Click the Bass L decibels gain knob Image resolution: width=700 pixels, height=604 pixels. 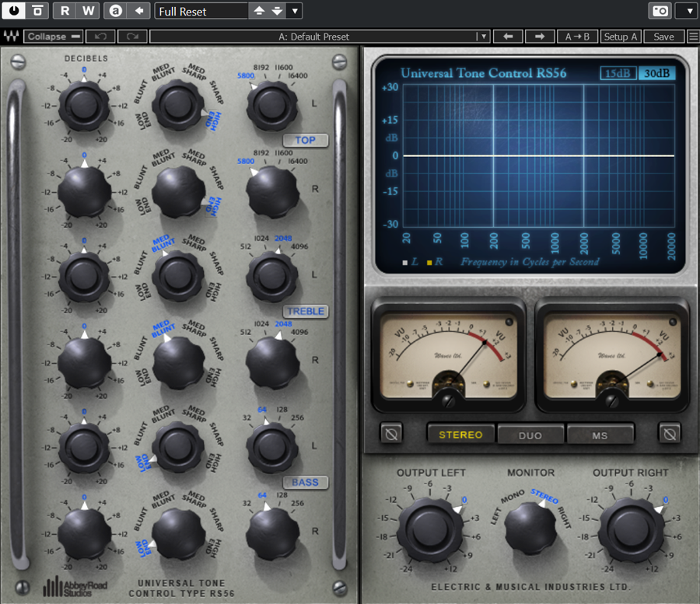84,448
